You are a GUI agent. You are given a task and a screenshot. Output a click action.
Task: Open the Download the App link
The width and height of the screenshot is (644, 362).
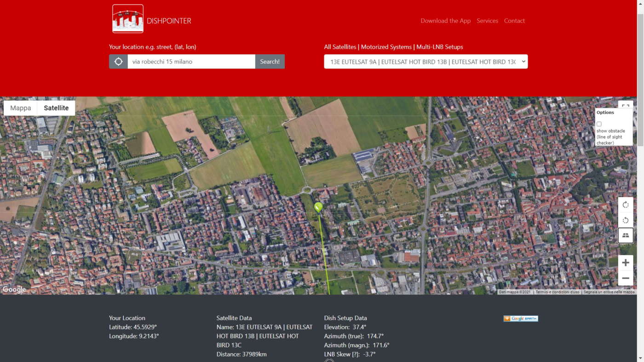pyautogui.click(x=445, y=21)
